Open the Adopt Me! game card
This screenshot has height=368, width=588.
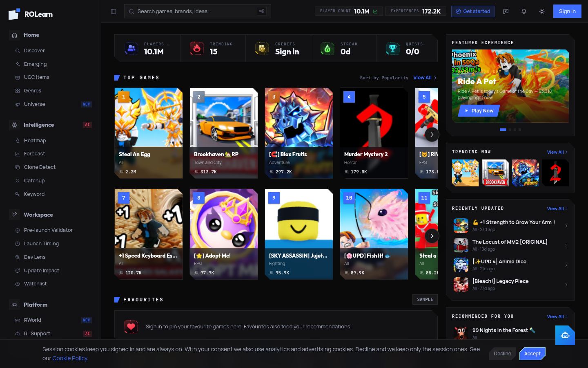coord(224,234)
